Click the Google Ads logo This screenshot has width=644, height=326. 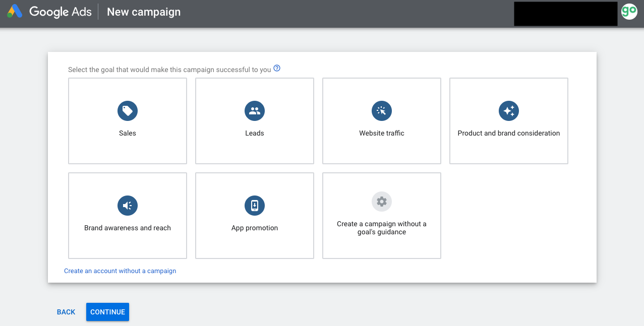click(14, 12)
